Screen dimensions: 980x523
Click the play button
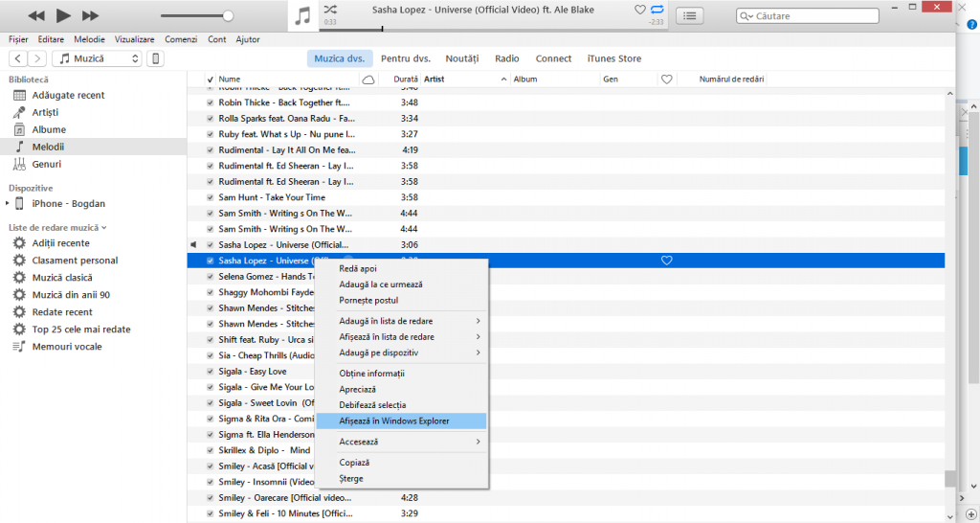63,15
